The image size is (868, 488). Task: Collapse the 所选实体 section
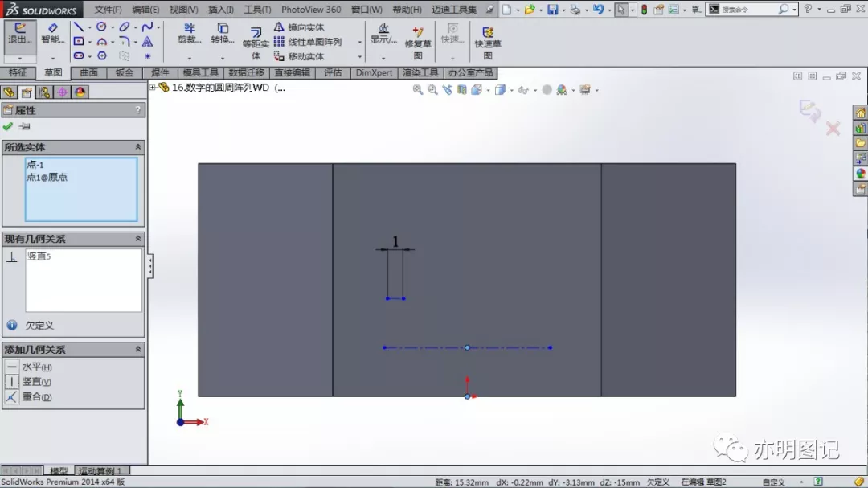[x=138, y=147]
